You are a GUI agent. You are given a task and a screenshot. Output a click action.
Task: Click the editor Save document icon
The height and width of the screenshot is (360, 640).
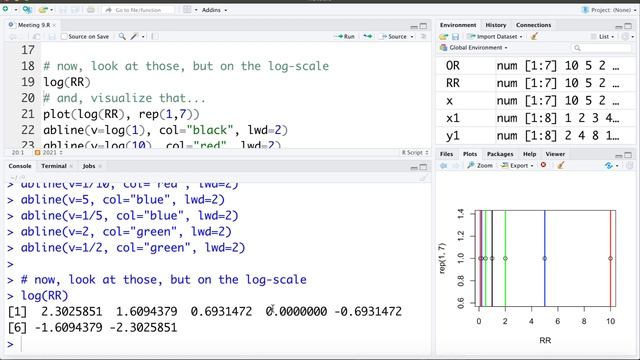[x=51, y=37]
